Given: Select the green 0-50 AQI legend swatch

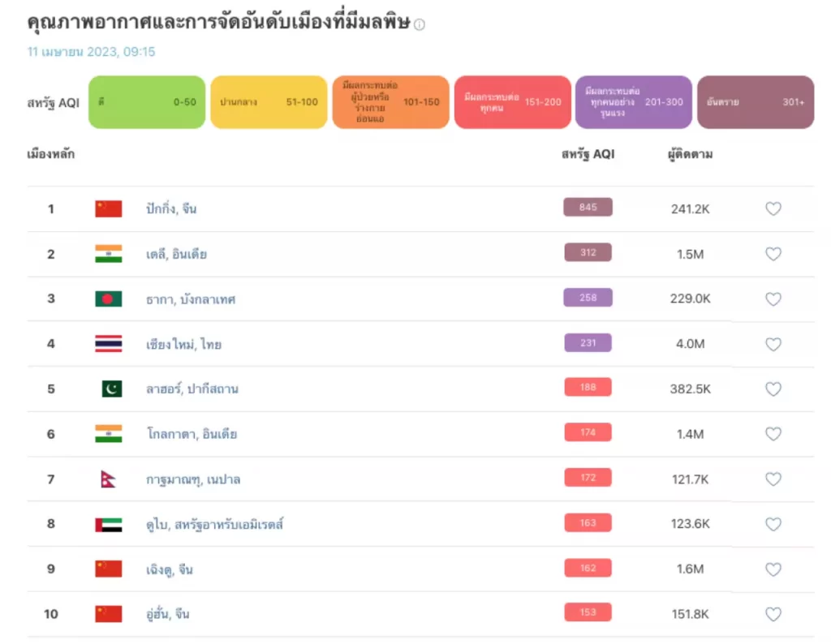Looking at the screenshot, I should click(147, 102).
